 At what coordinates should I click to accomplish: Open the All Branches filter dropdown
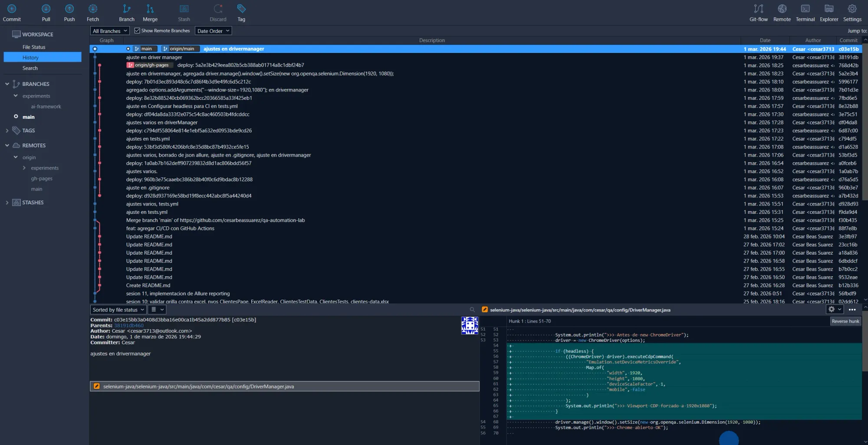(x=109, y=30)
